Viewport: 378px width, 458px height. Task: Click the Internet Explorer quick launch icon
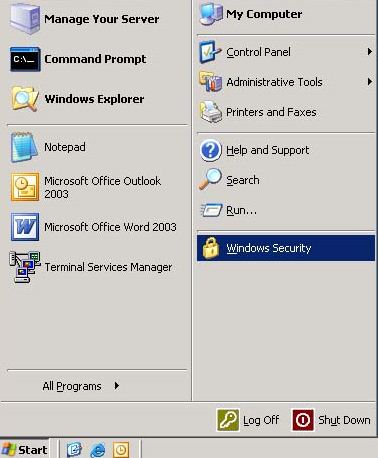coord(98,450)
